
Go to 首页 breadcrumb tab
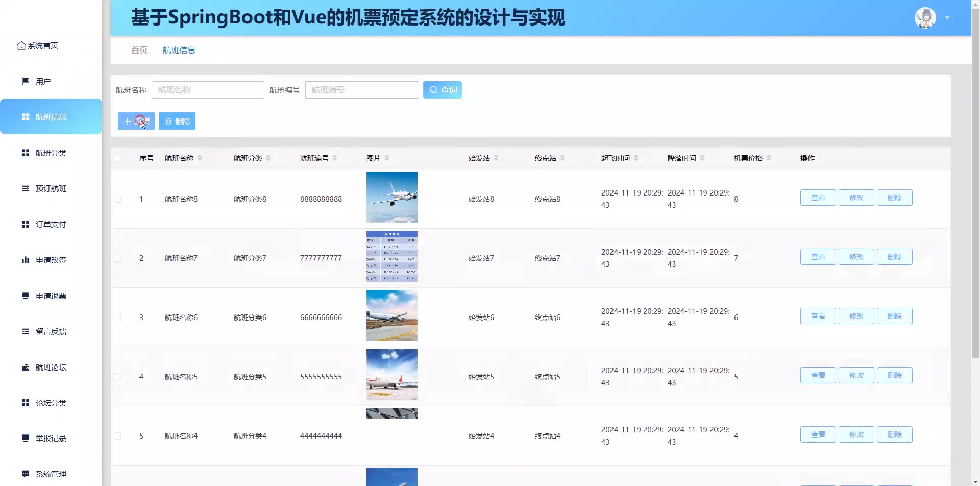139,50
